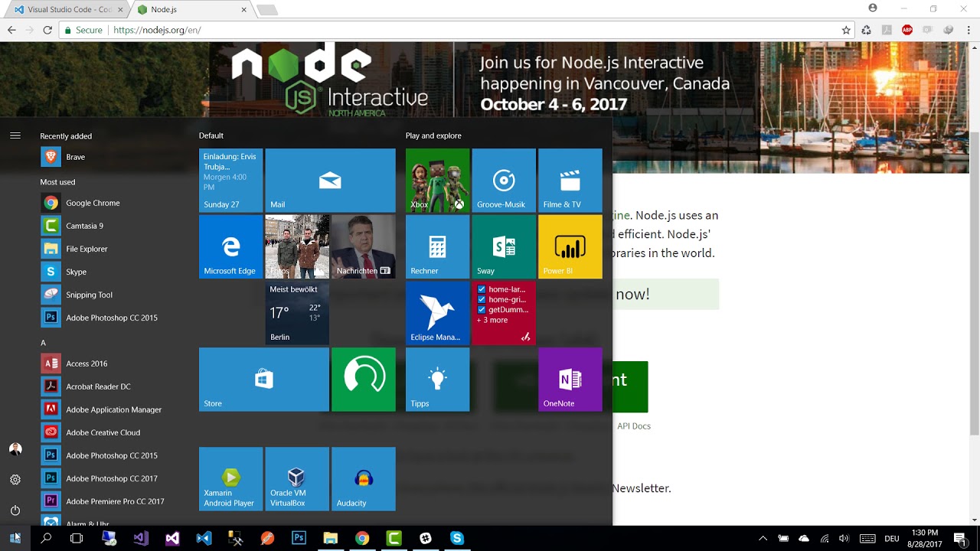
Task: Open the Nachrichten news tile
Action: (364, 246)
